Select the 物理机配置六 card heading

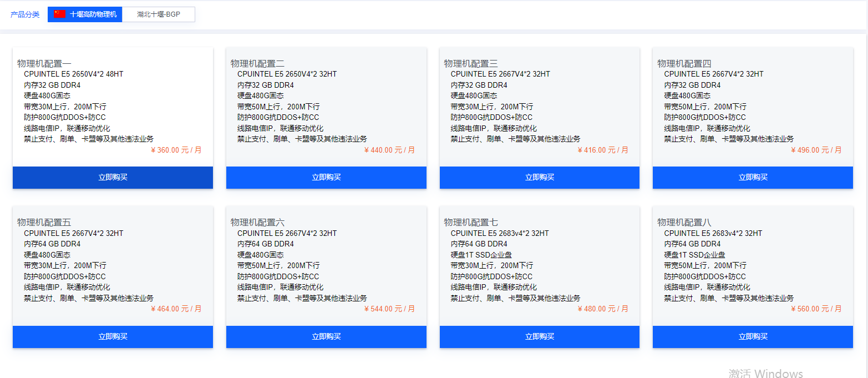pyautogui.click(x=257, y=223)
